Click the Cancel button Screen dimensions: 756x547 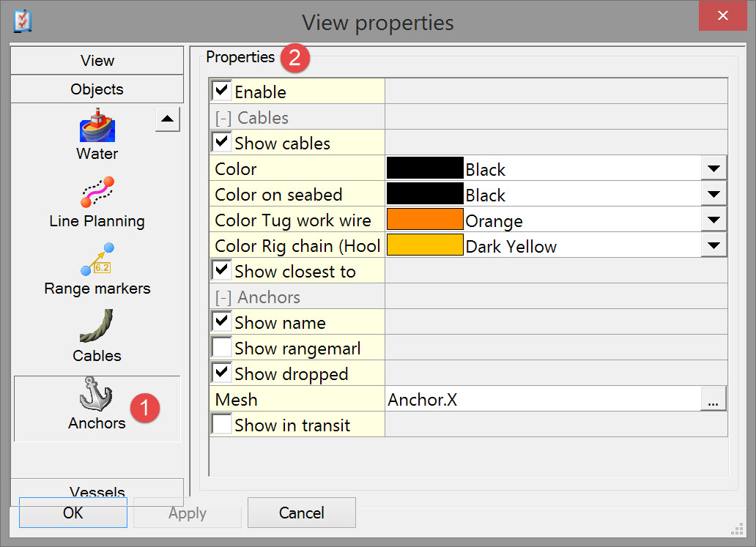pos(301,513)
